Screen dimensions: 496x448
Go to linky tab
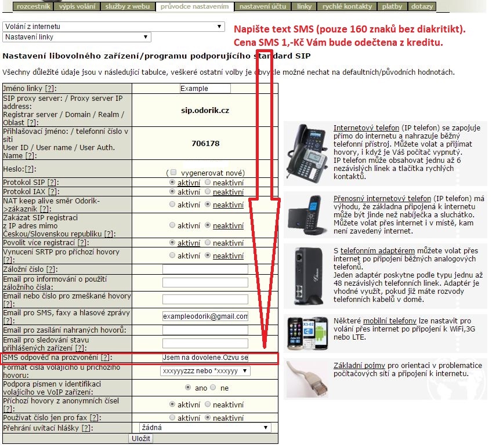pyautogui.click(x=305, y=6)
